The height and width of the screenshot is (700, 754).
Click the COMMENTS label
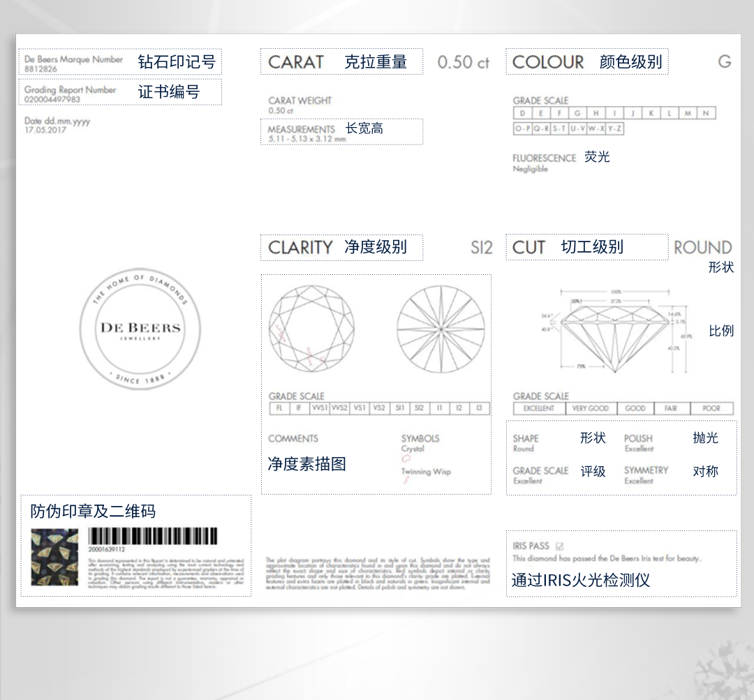click(293, 438)
